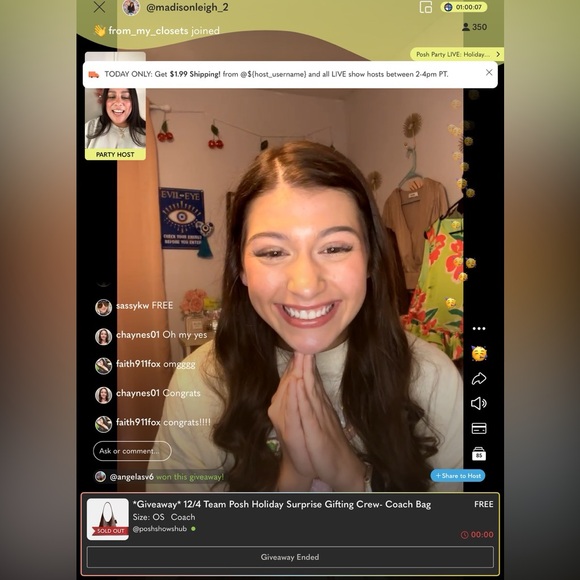Tap the Share to Host button
580x580 pixels.
coord(458,476)
